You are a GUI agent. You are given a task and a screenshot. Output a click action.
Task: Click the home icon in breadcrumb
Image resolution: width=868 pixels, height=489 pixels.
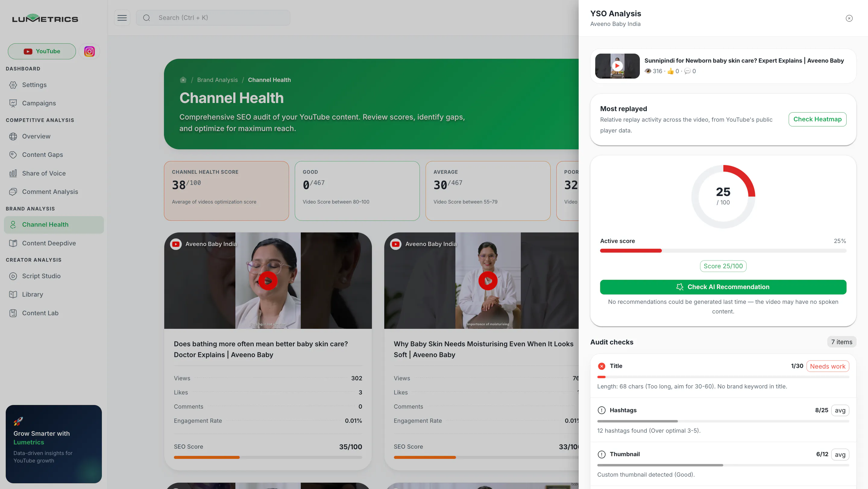tap(183, 80)
